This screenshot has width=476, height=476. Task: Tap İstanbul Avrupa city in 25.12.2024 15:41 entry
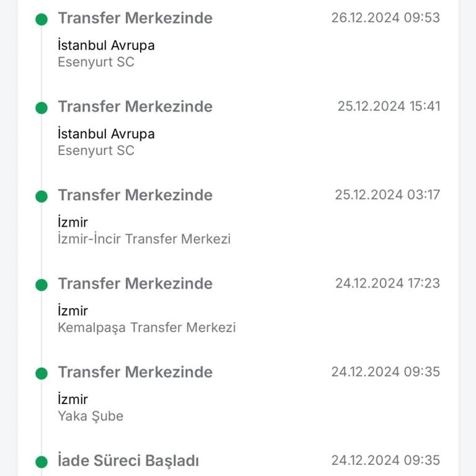coord(106,134)
